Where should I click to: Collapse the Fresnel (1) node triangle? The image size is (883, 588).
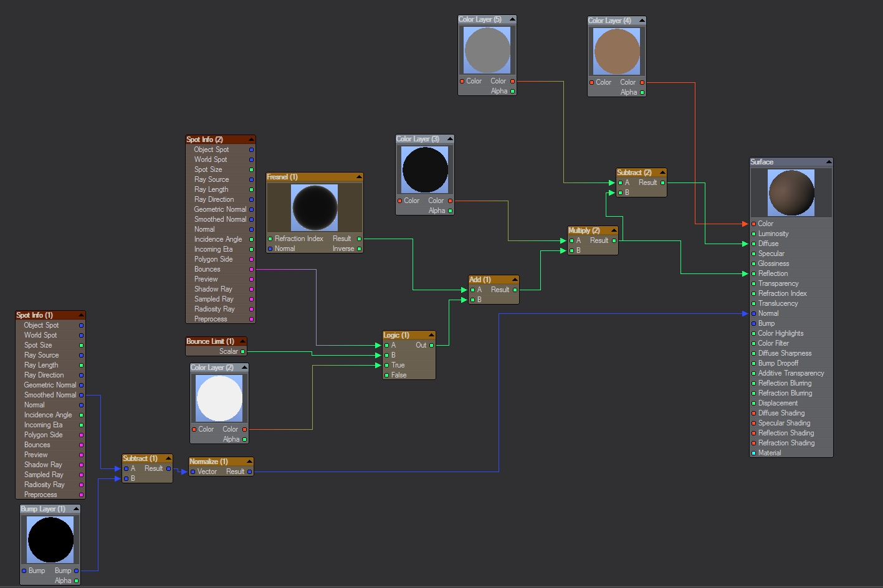(x=358, y=177)
